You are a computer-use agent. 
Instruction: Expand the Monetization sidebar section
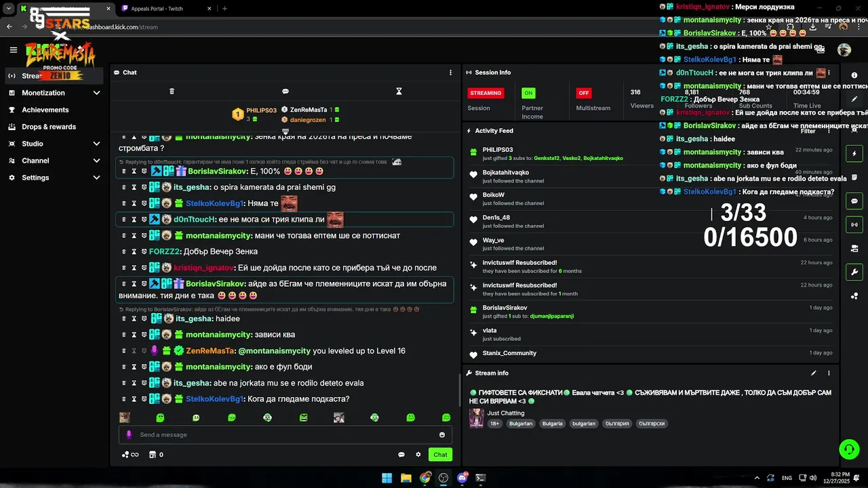tap(96, 93)
